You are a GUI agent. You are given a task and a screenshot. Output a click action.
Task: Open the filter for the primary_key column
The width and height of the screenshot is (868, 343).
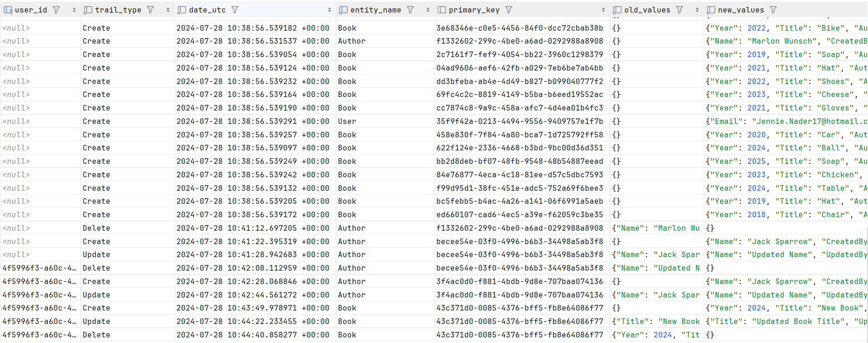509,10
